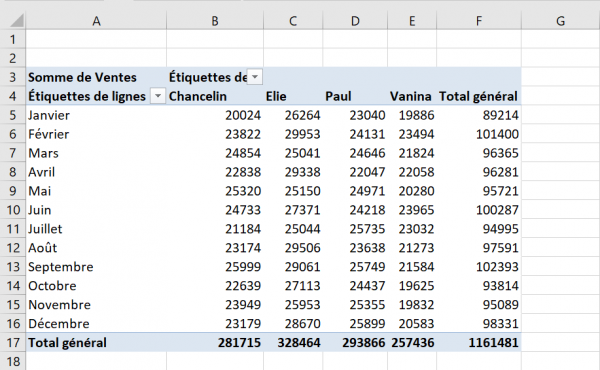600x370 pixels.
Task: Select row 18 header
Action: [x=13, y=361]
